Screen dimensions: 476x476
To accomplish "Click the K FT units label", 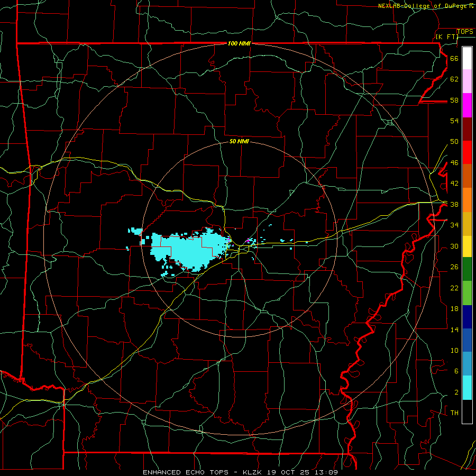I will pyautogui.click(x=447, y=36).
